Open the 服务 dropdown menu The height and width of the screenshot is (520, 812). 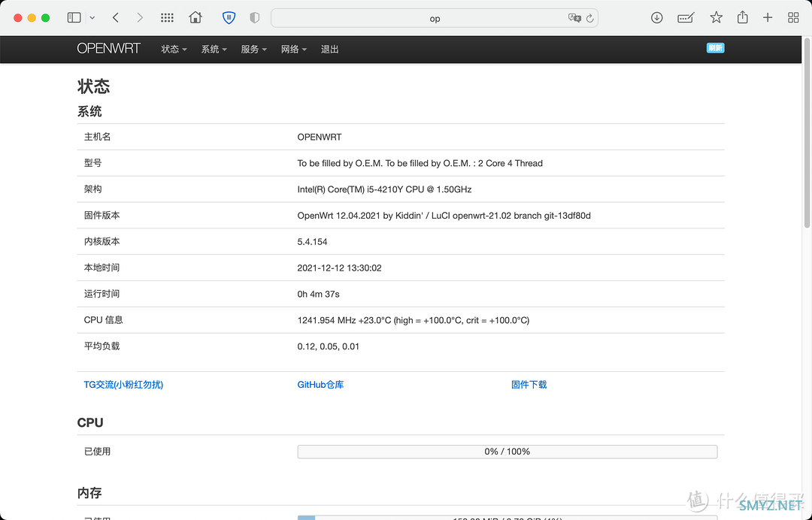click(253, 49)
